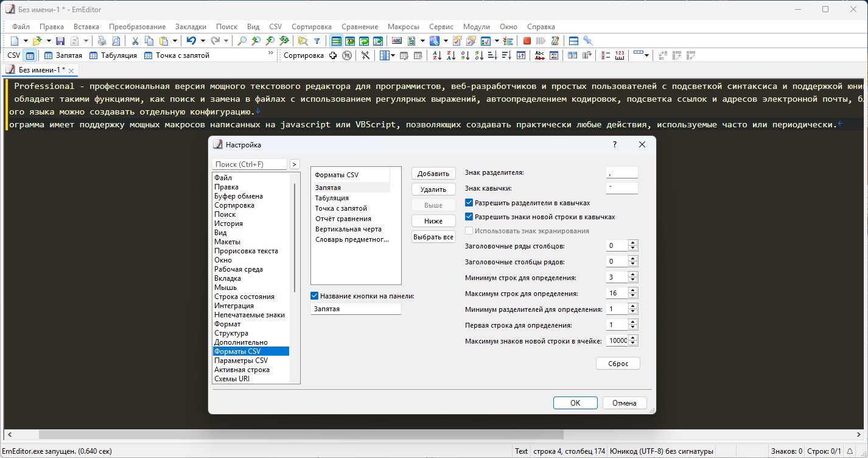Screen dimensions: 868x458
Task: Click the red Record macro icon
Action: coord(527,41)
